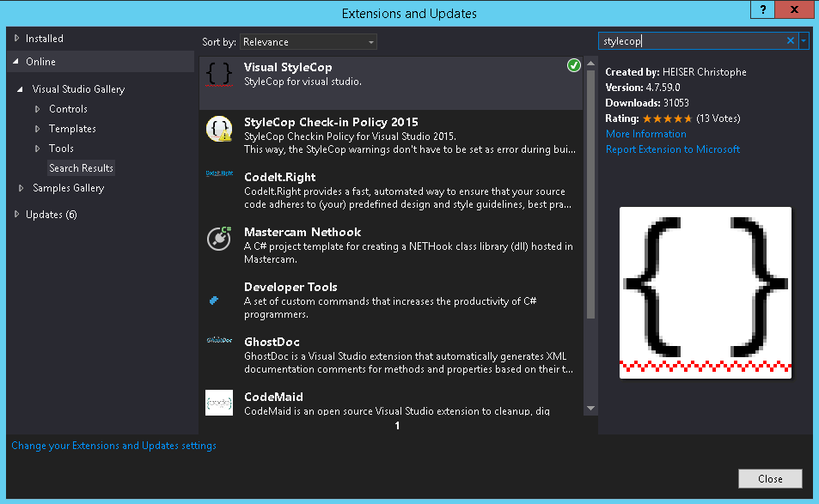Select the Developer Tools result title
This screenshot has height=504, width=819.
click(290, 287)
